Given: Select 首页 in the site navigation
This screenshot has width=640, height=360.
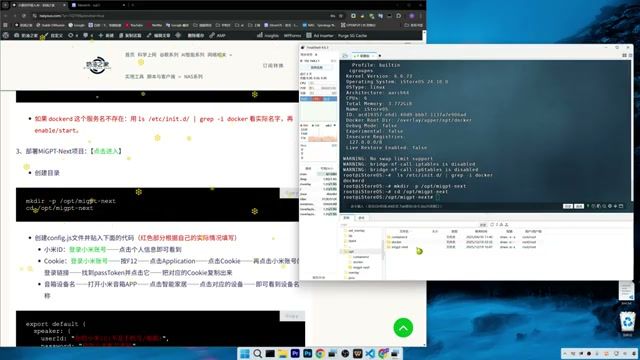Looking at the screenshot, I should point(130,55).
